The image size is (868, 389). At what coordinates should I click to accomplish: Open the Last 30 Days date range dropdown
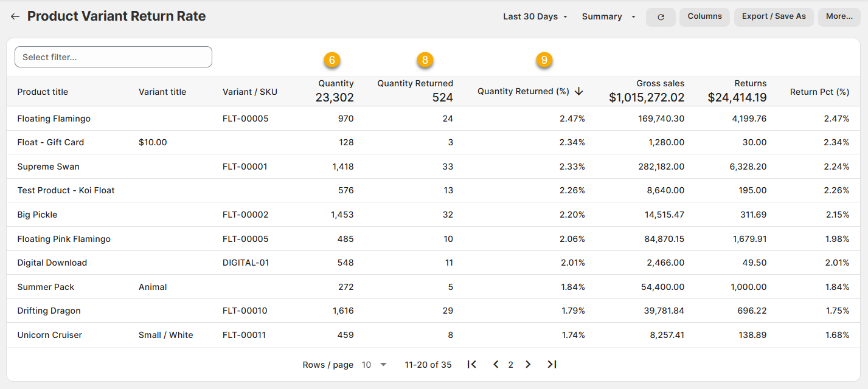click(535, 17)
